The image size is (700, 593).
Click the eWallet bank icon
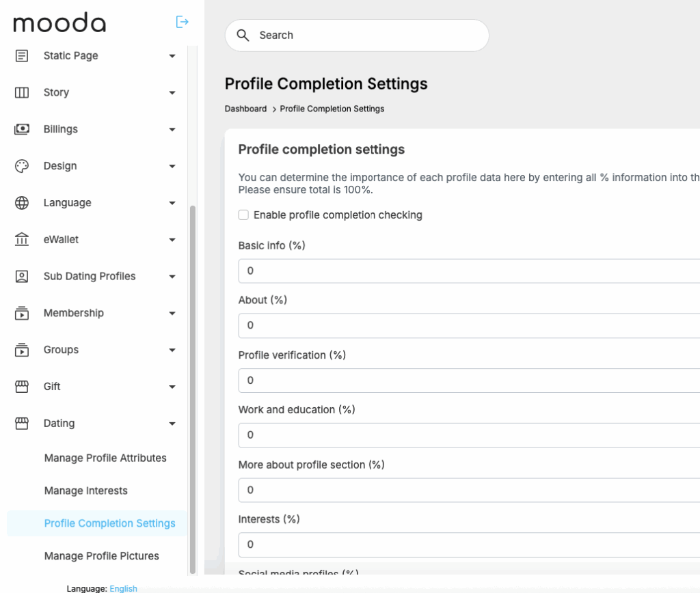pyautogui.click(x=22, y=240)
